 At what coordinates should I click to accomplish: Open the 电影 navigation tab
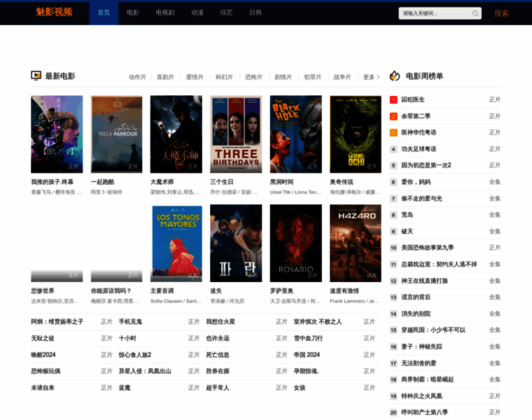click(133, 13)
